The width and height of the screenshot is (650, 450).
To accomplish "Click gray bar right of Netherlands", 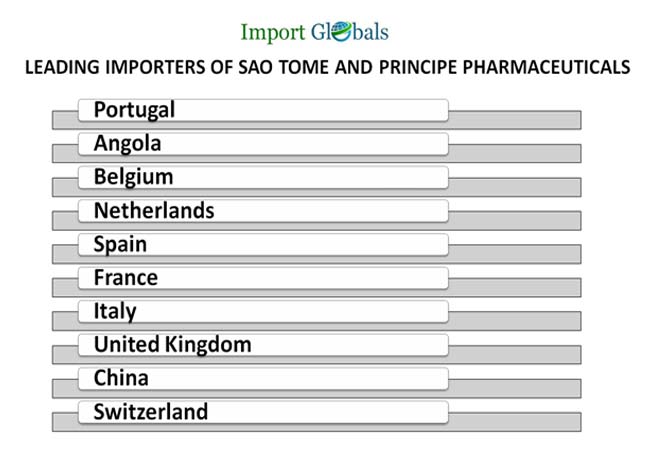I will point(514,221).
